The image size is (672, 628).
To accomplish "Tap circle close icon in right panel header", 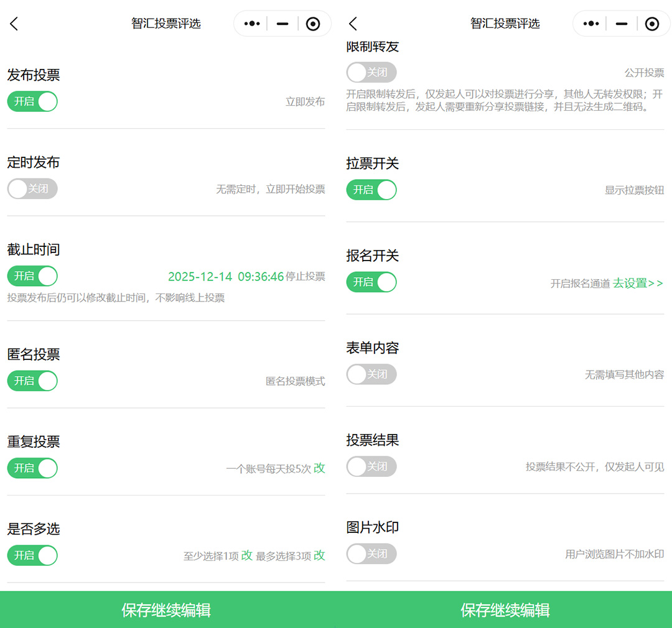I will pyautogui.click(x=651, y=24).
